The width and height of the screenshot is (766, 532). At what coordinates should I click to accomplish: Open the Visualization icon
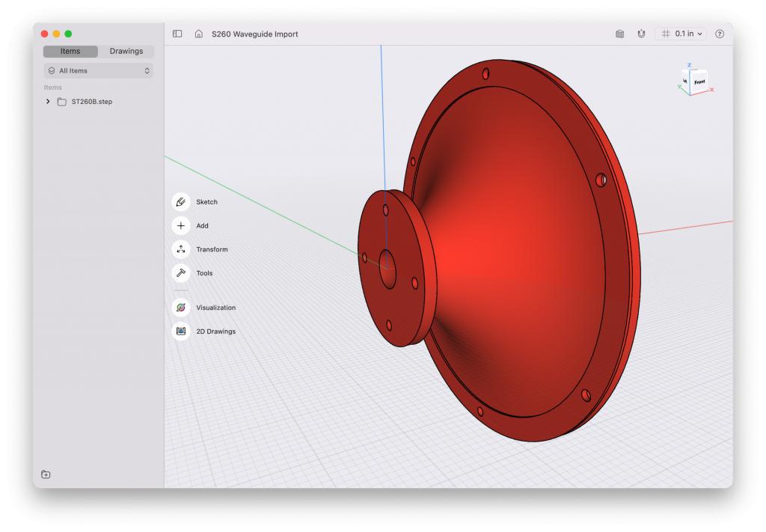point(181,308)
